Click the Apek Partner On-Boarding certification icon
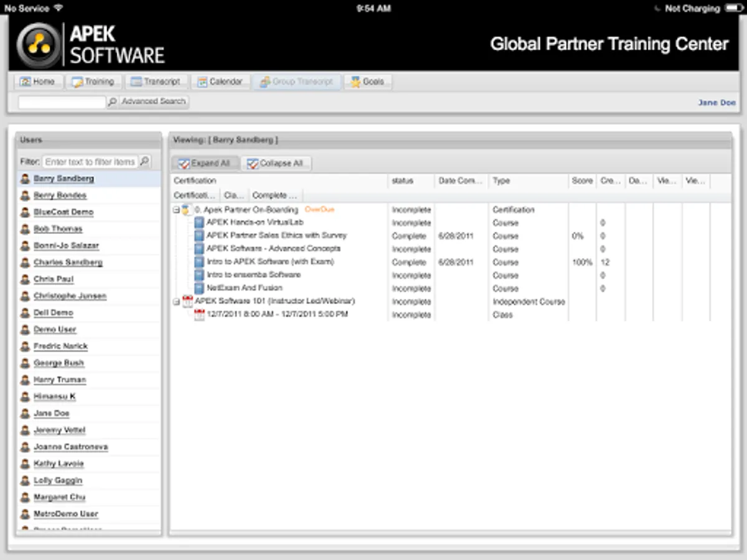 point(187,210)
